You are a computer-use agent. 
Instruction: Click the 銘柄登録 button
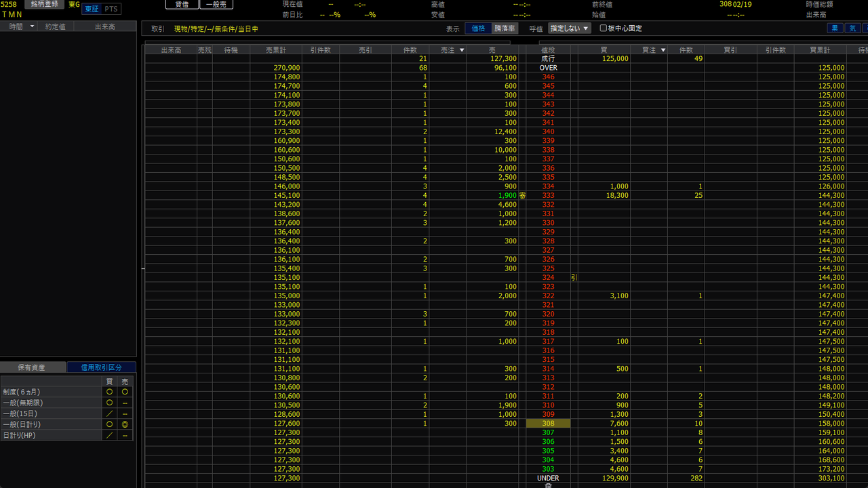coord(45,4)
